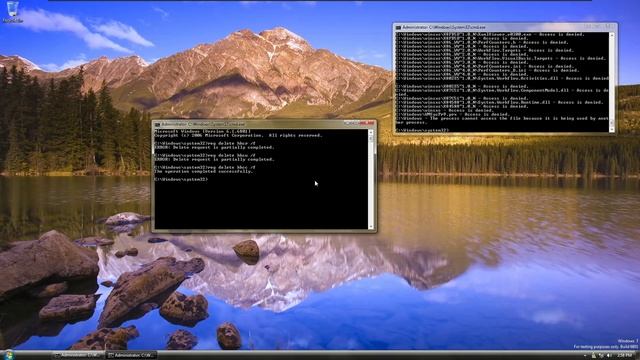Open the taskbar clock

624,356
